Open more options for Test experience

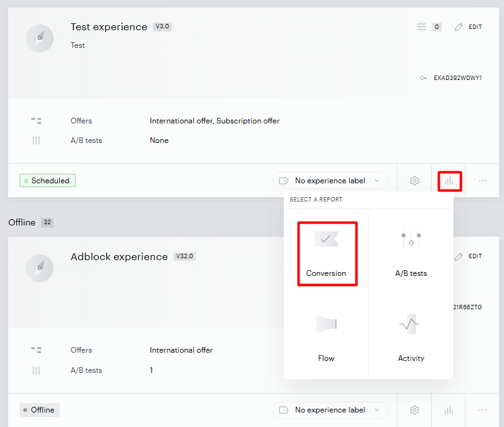point(482,181)
